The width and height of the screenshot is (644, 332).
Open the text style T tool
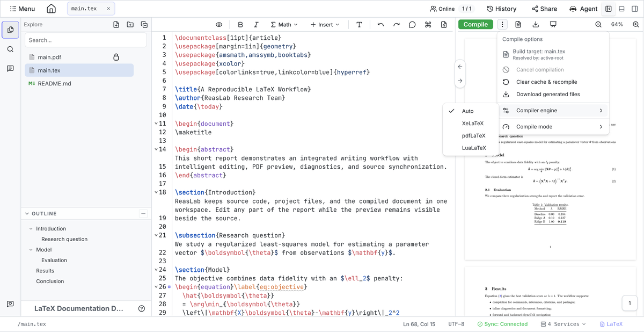(359, 25)
